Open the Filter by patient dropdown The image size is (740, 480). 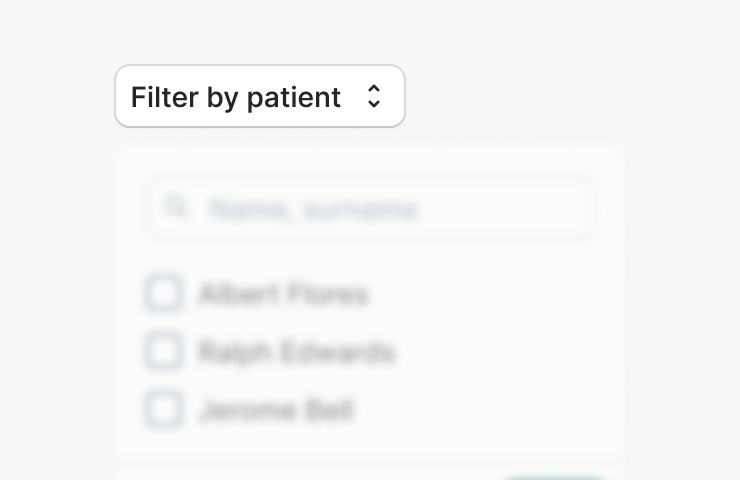pos(259,97)
